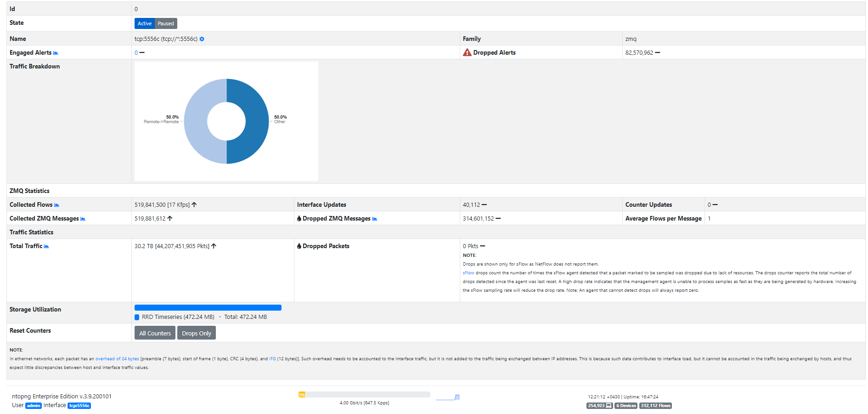Click the up arrow beside Collected Flows value
Screen dimensions: 868x414
pyautogui.click(x=194, y=205)
